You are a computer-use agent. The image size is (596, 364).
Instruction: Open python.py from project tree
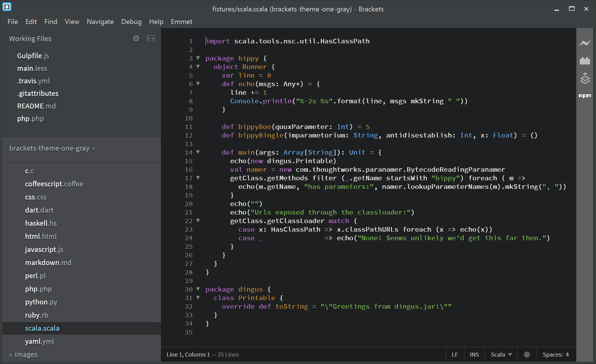41,302
